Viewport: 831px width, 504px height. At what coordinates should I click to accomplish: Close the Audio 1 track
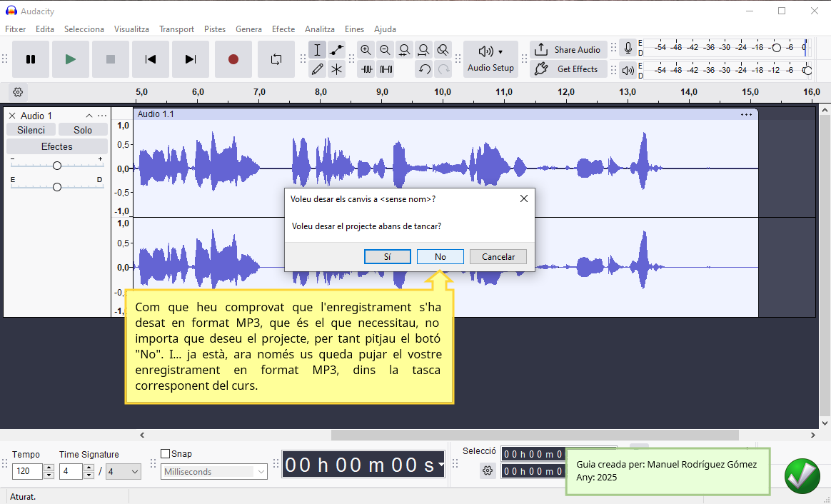tap(11, 116)
